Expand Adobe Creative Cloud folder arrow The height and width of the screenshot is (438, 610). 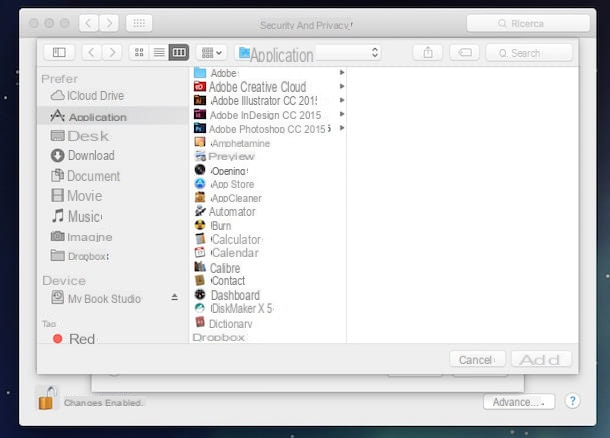342,86
